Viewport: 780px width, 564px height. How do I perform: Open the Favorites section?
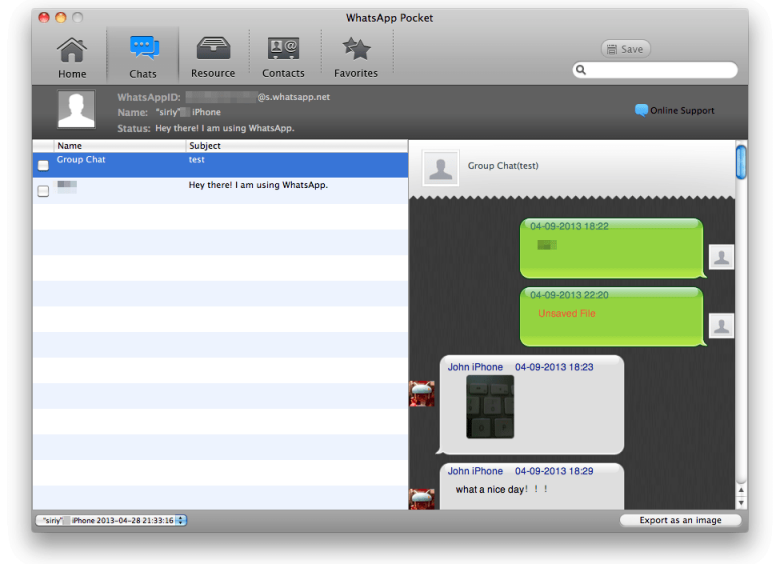point(356,57)
